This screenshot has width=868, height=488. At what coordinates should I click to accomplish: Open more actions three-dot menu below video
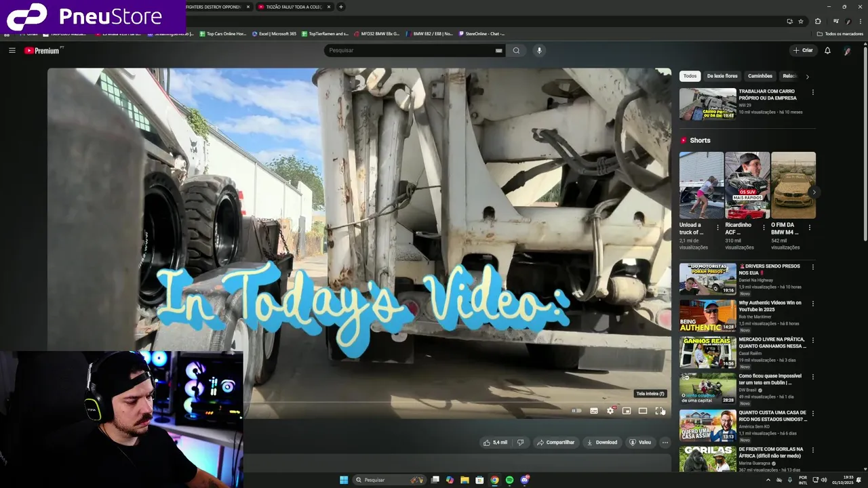point(665,443)
